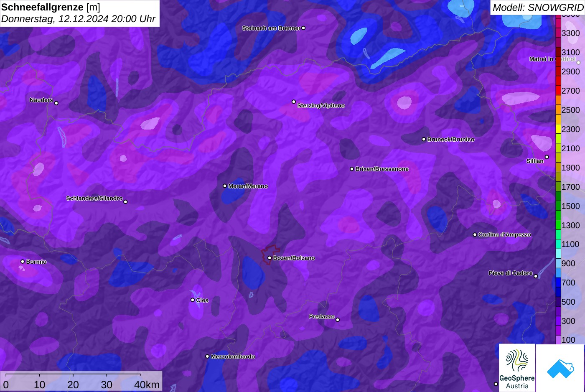Viewport: 585px width, 392px height.
Task: Pick the Pieve di Cadore marker dot
Action: 536,276
